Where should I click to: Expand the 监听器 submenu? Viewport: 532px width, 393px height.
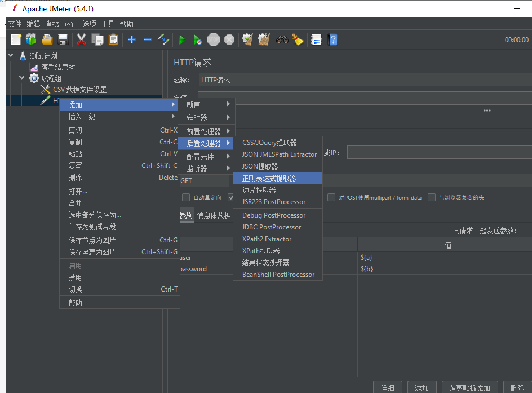click(206, 169)
